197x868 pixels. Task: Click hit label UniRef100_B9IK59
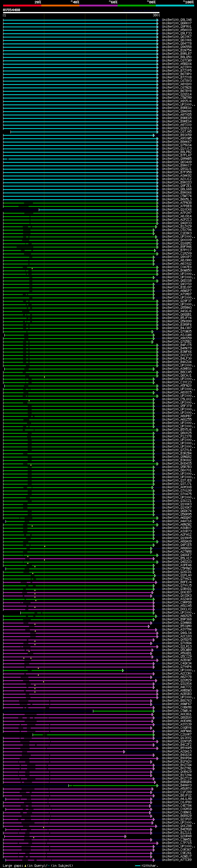177,135
